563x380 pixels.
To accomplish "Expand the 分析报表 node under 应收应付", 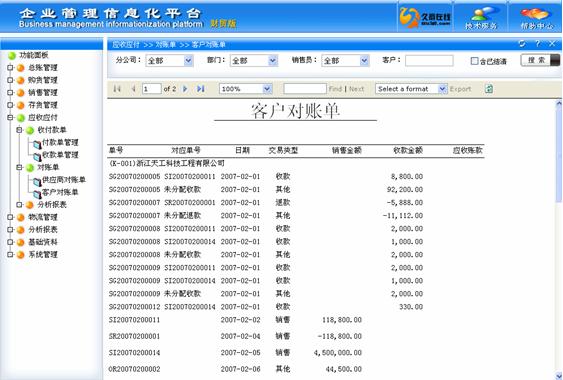I will (20, 205).
